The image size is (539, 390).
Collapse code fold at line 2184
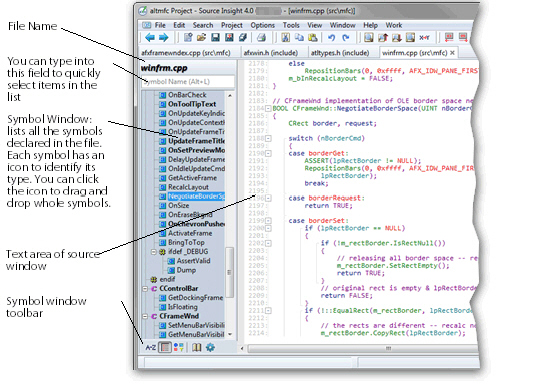268,109
